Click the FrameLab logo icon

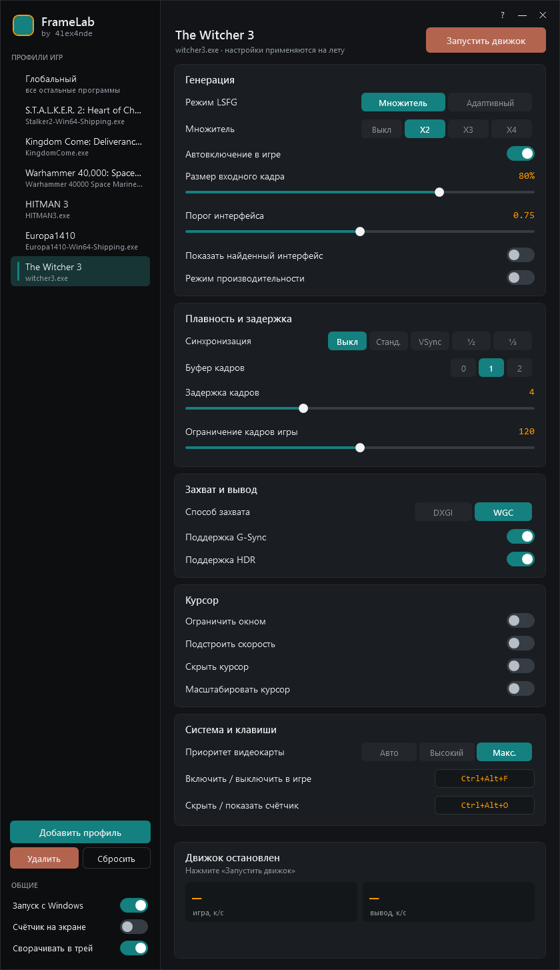[23, 25]
